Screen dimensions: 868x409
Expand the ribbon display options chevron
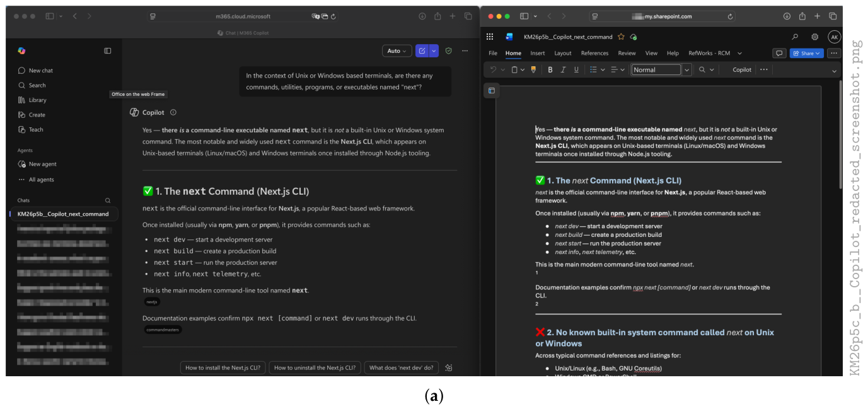tap(834, 71)
